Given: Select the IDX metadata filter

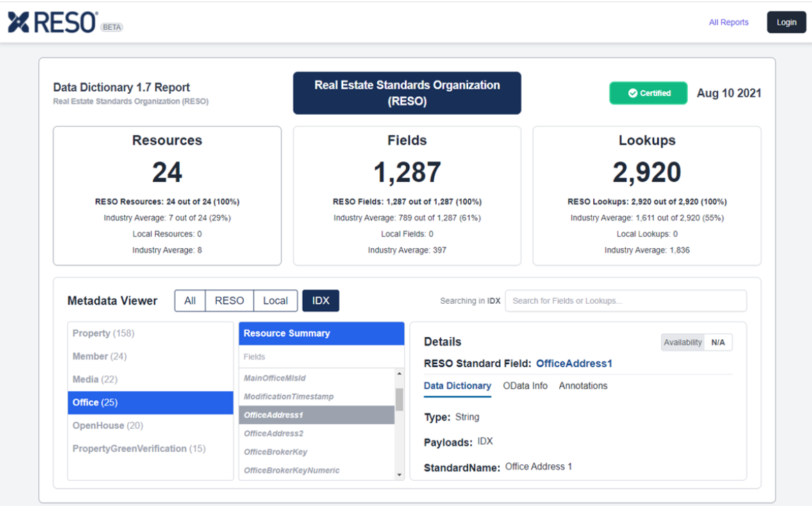Looking at the screenshot, I should click(x=320, y=301).
